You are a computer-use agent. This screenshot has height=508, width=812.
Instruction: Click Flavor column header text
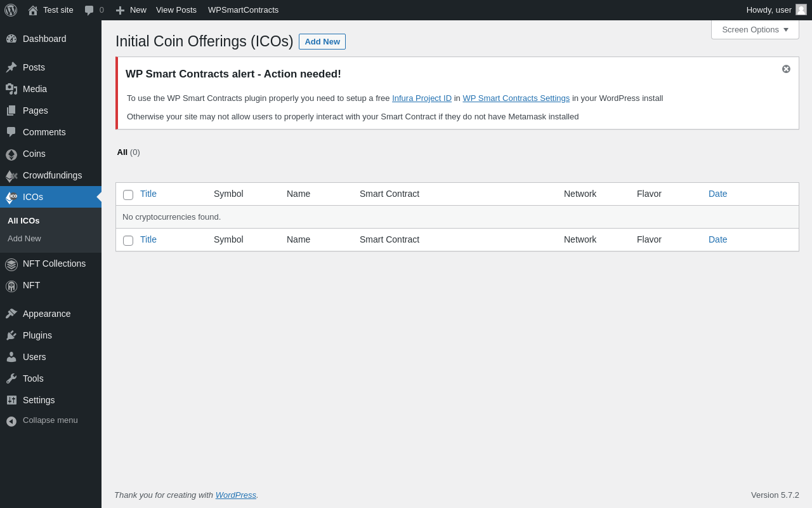(x=649, y=194)
